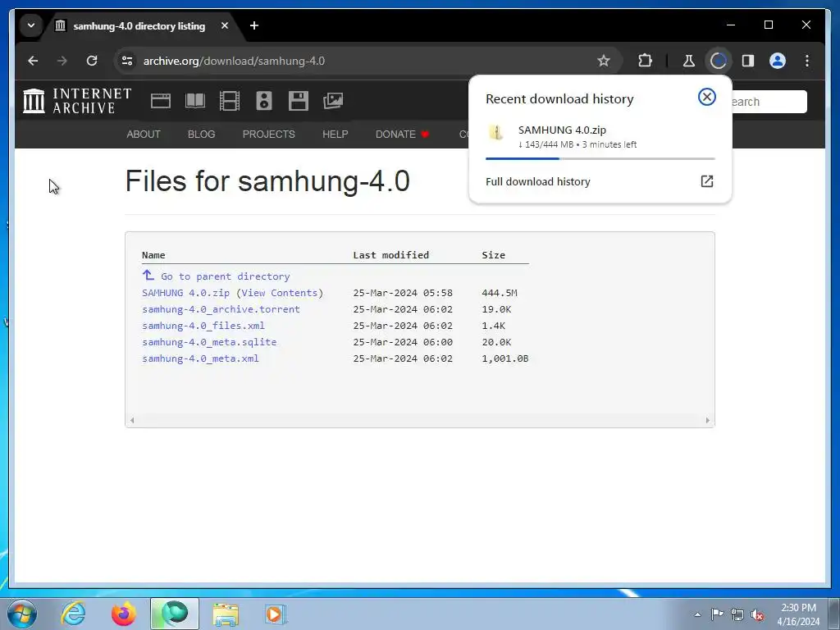Open samhung-4.0_archive.torrent link
The image size is (840, 630).
[x=221, y=309]
